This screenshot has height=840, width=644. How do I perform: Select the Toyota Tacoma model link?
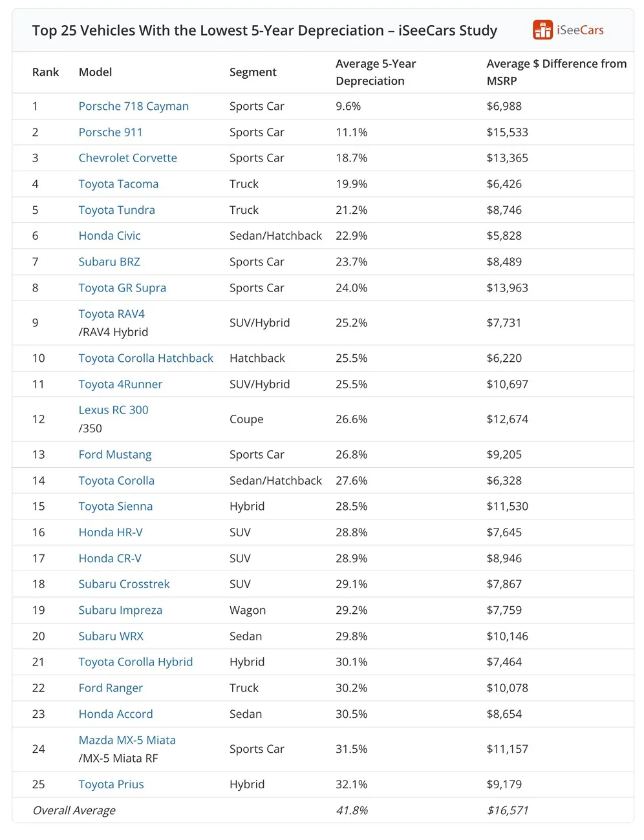(x=118, y=184)
